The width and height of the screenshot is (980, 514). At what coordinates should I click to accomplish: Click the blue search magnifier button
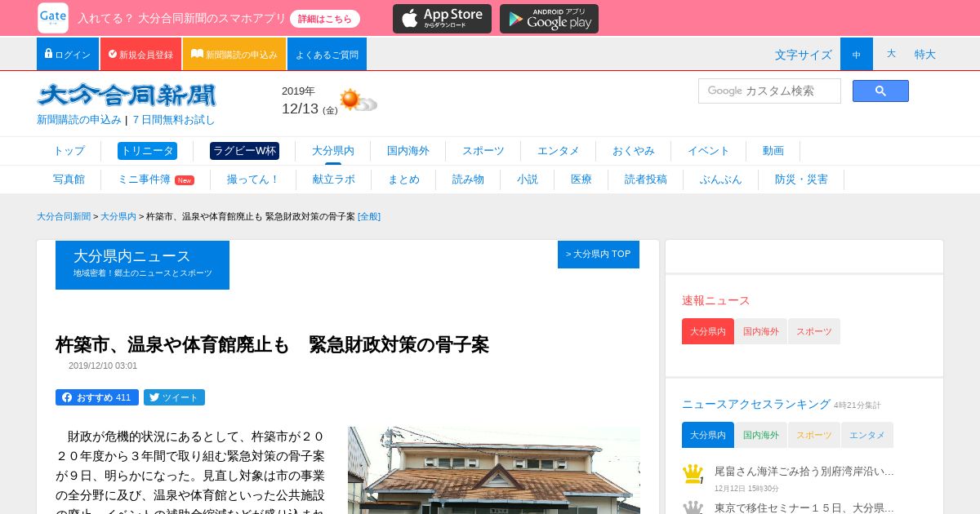point(880,91)
